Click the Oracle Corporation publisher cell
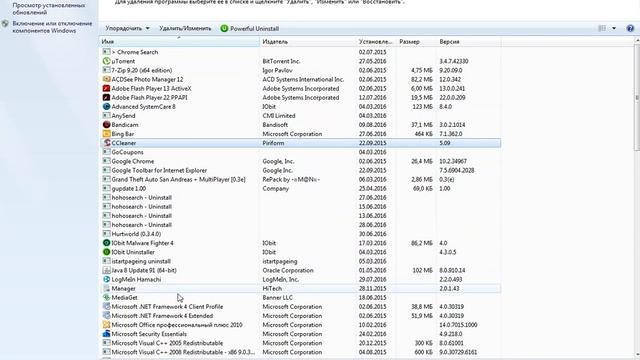Screen dimensions: 640x360 point(288,270)
